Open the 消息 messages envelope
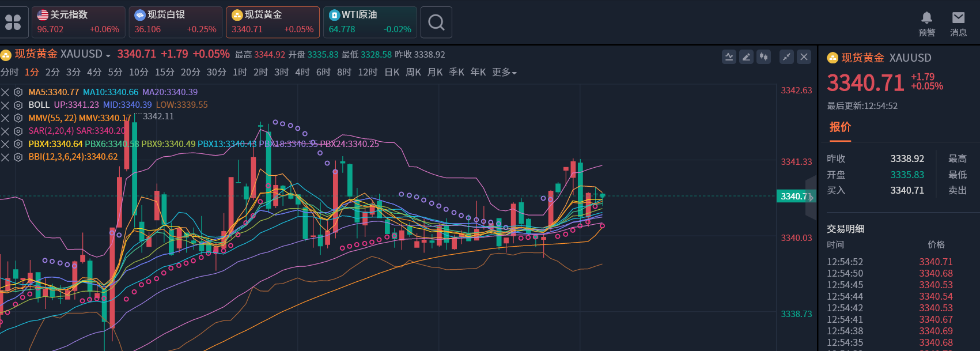The height and width of the screenshot is (351, 980). (958, 24)
